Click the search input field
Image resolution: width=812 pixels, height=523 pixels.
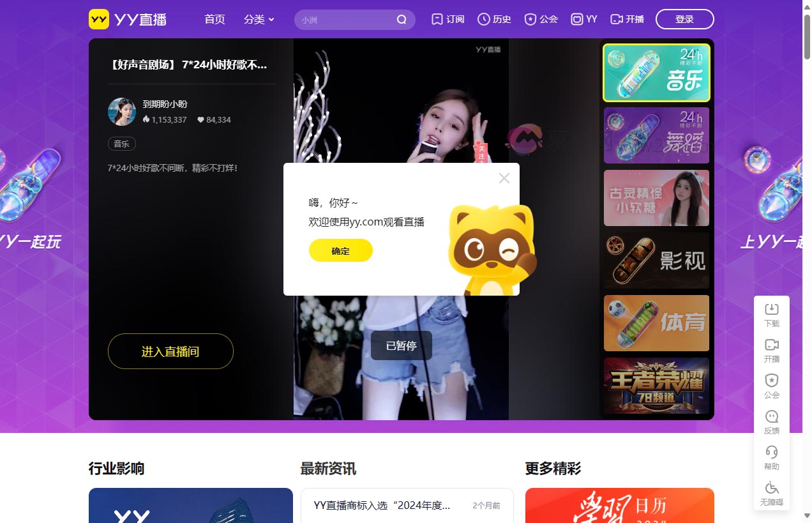click(x=345, y=20)
